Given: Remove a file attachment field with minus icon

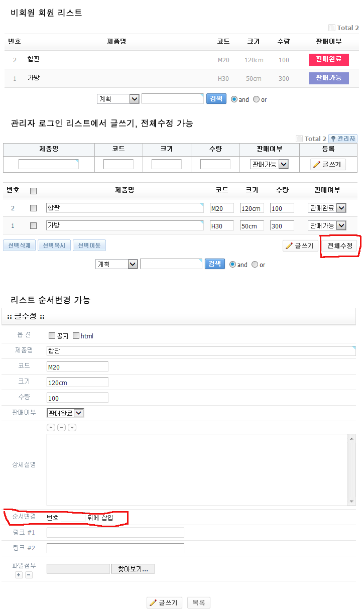Looking at the screenshot, I should point(29,575).
